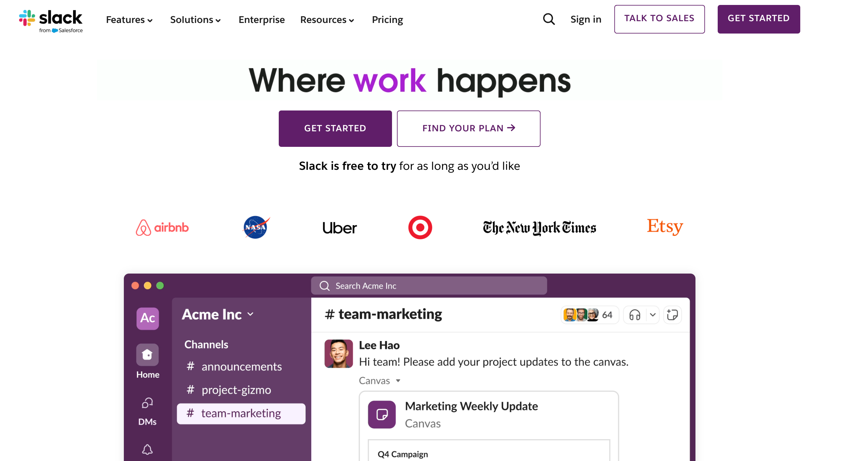Viewport: 868px width, 461px height.
Task: Collapse the Canvas attachment disclosure arrow
Action: coord(398,381)
